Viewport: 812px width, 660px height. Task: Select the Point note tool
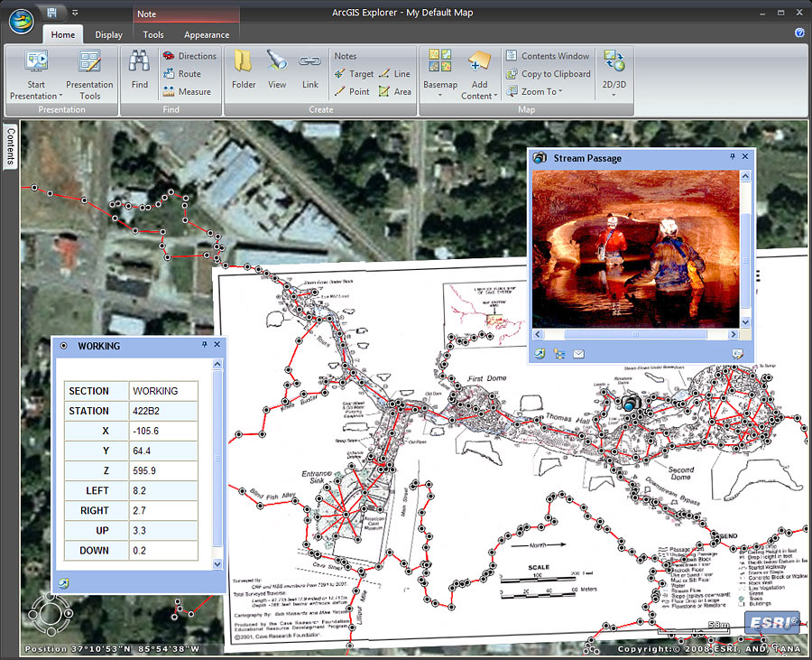click(352, 92)
